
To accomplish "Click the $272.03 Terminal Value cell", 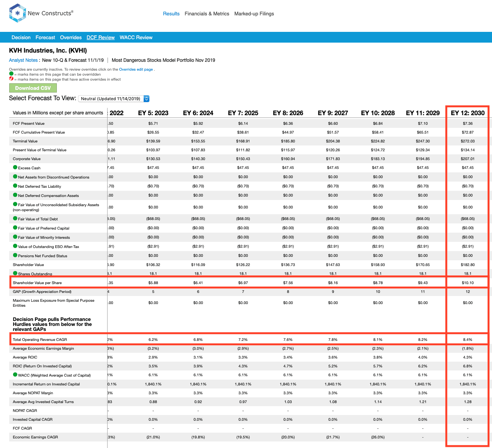I will tap(468, 141).
